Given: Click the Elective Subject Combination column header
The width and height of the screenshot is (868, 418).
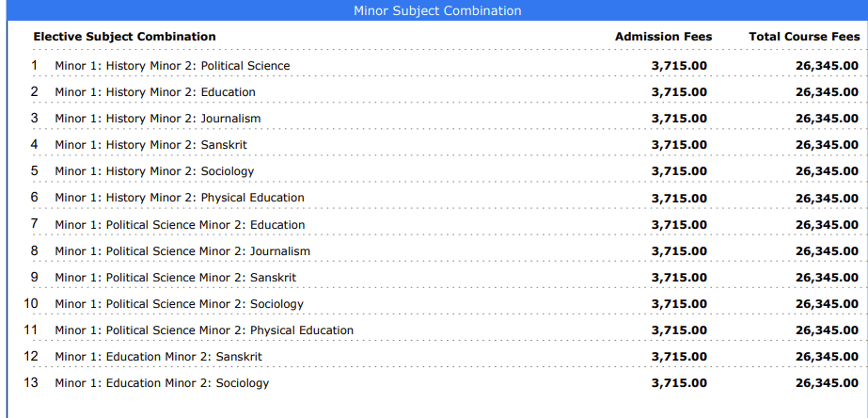Looking at the screenshot, I should tap(124, 37).
